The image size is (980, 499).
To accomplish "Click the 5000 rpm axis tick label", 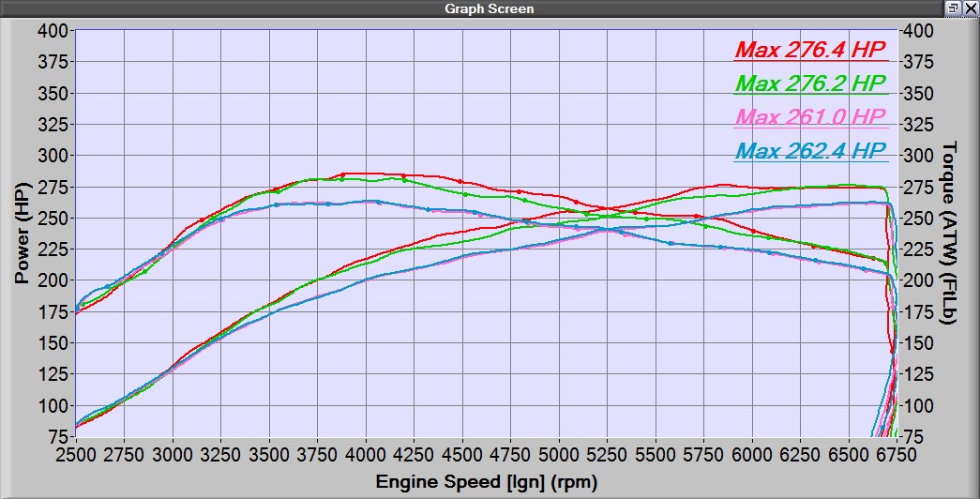I will click(559, 454).
